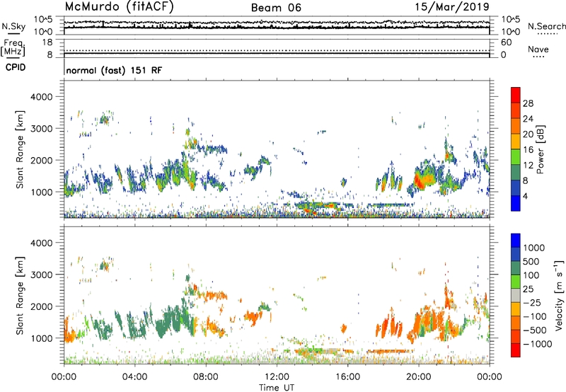Click the "CPID" row label
The height and width of the screenshot is (392, 566).
(x=16, y=67)
